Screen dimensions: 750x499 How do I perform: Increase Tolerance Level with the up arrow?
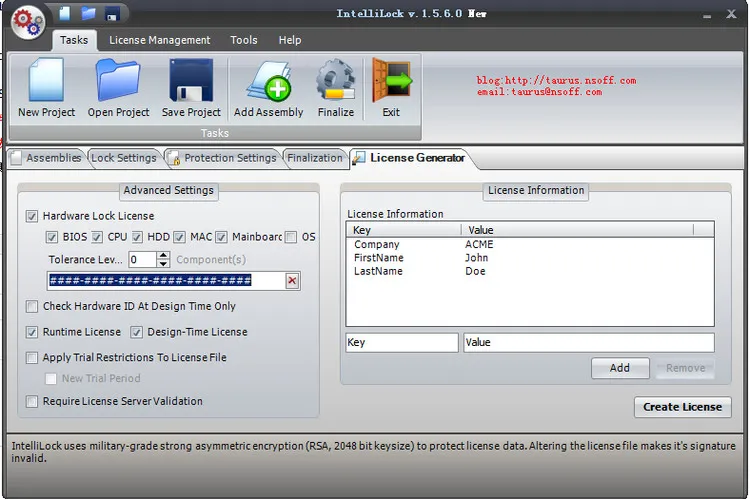[x=163, y=255]
